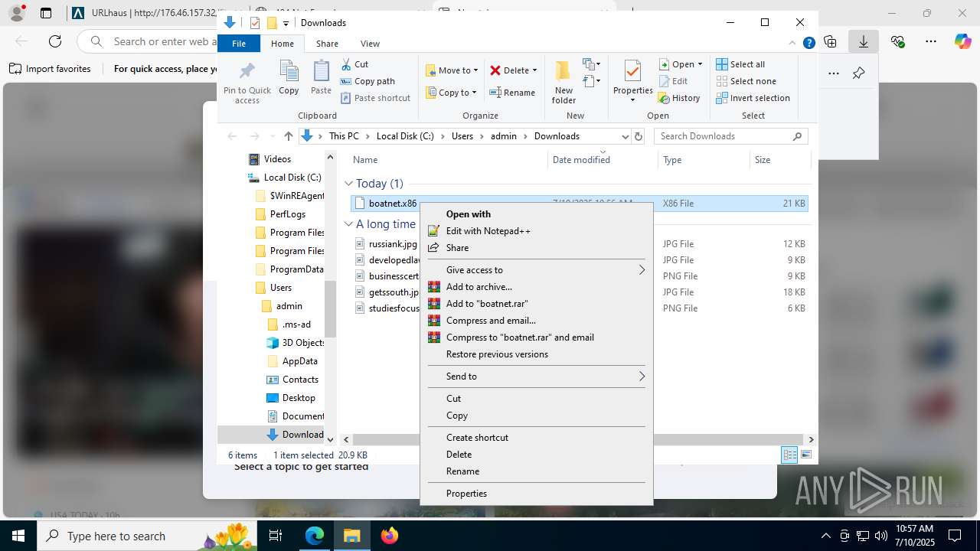Open the ribbon Delete dropdown arrow
Viewport: 980px width, 551px height.
[534, 70]
